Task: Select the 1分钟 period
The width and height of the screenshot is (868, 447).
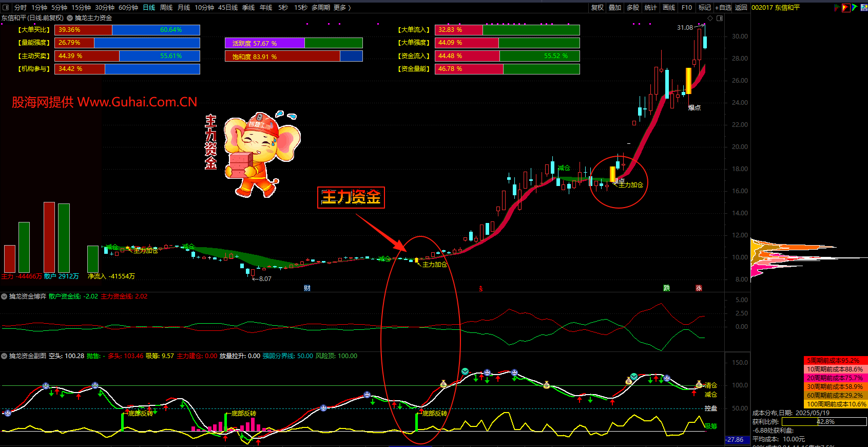Action: pyautogui.click(x=40, y=7)
